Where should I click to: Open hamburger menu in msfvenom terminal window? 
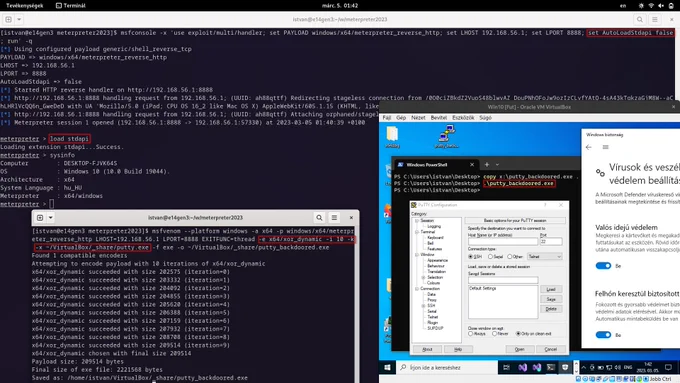334,218
